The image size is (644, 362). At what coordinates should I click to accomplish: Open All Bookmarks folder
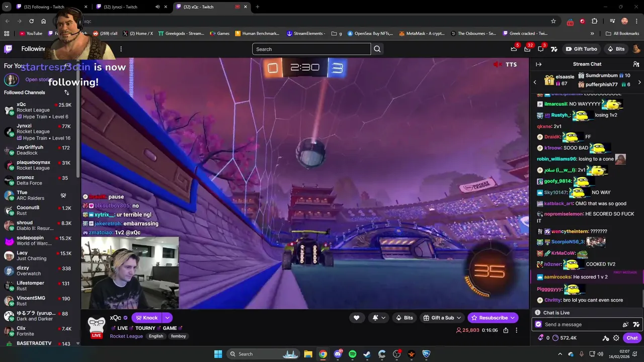click(622, 34)
